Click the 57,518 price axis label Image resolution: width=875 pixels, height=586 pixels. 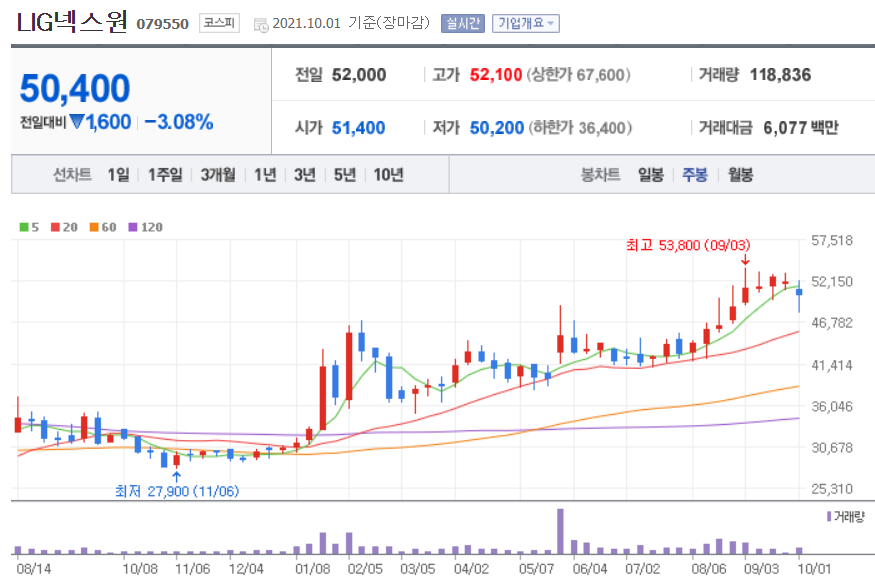click(832, 241)
